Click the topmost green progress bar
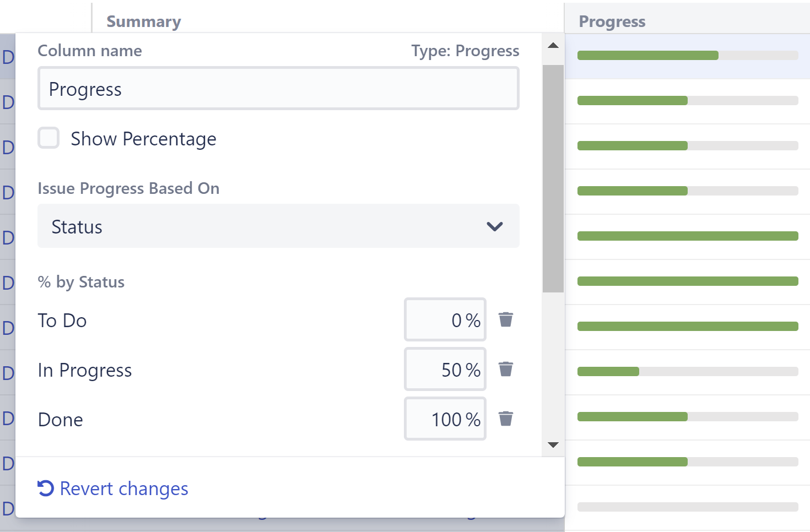The width and height of the screenshot is (810, 532). click(x=647, y=55)
